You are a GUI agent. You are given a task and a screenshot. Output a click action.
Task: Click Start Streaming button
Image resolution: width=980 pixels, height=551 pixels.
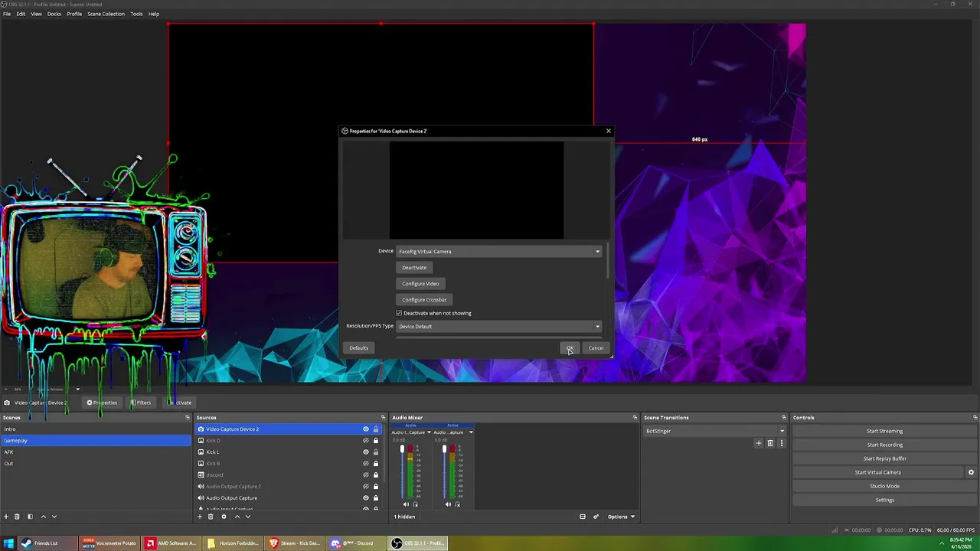click(x=884, y=431)
